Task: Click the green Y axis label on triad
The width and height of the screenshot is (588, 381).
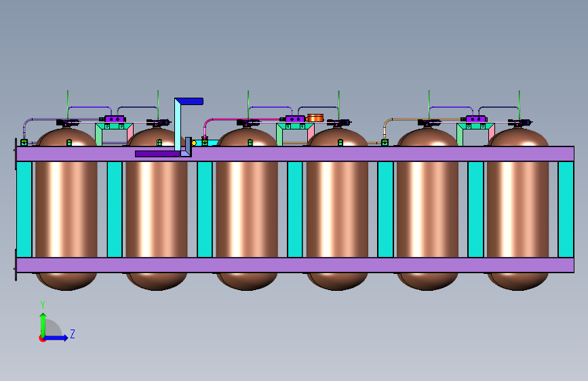Action: [43, 305]
